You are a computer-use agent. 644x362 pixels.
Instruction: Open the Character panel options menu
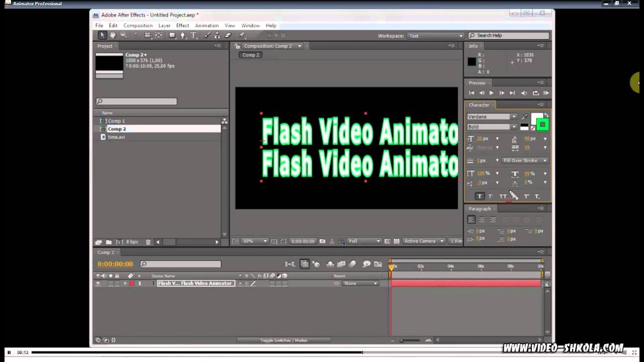pos(540,105)
